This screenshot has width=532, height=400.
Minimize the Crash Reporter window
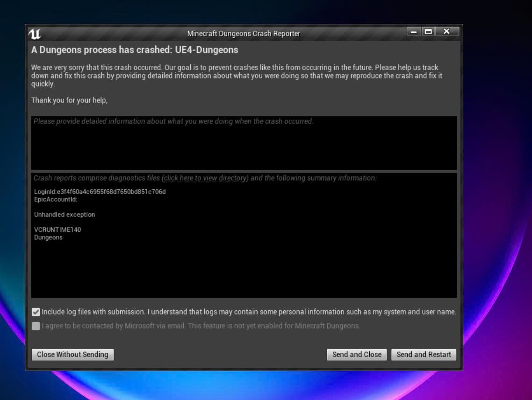pos(414,32)
